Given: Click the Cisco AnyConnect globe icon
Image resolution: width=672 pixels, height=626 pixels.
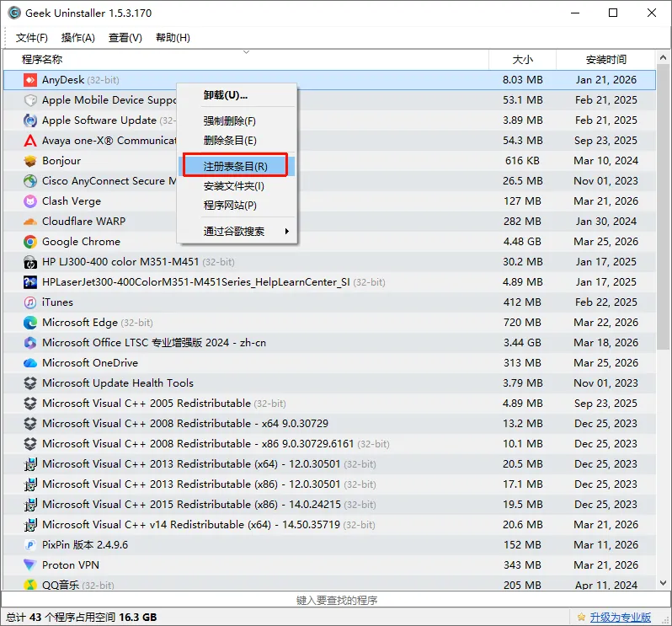Looking at the screenshot, I should coord(30,181).
